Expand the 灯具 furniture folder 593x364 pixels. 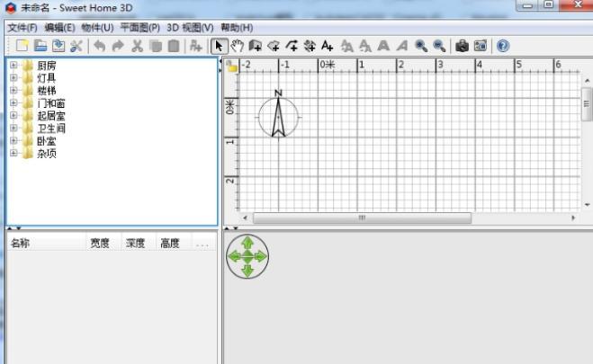(13, 78)
